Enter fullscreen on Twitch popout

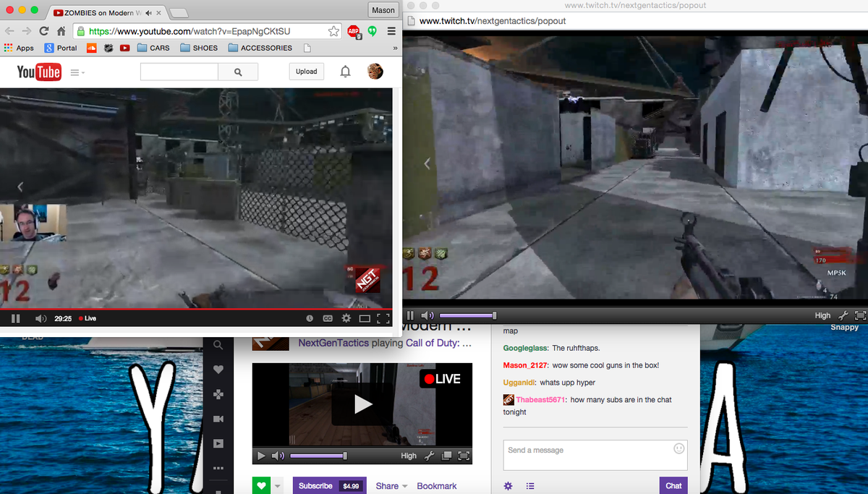point(860,315)
